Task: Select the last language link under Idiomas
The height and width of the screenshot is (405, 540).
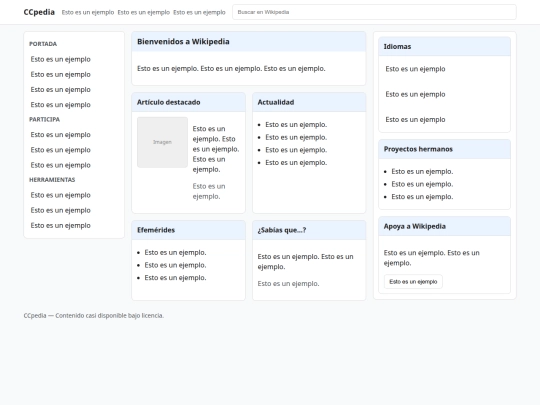Action: pyautogui.click(x=415, y=120)
